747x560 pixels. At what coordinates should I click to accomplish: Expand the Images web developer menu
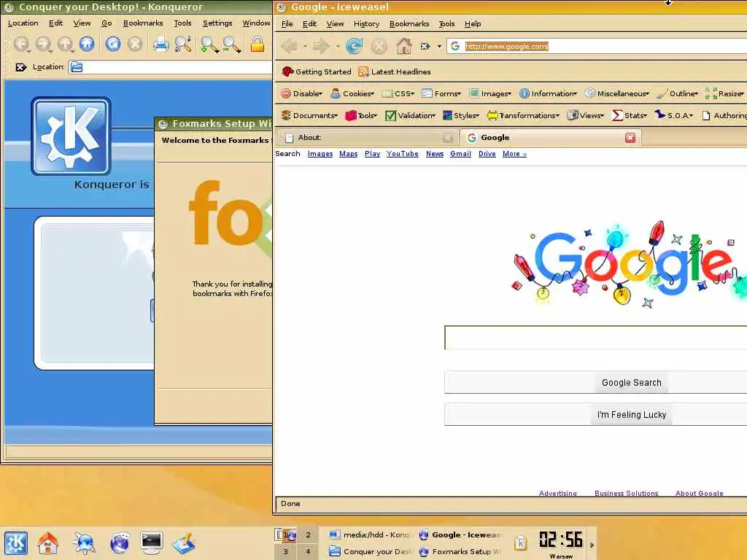489,94
